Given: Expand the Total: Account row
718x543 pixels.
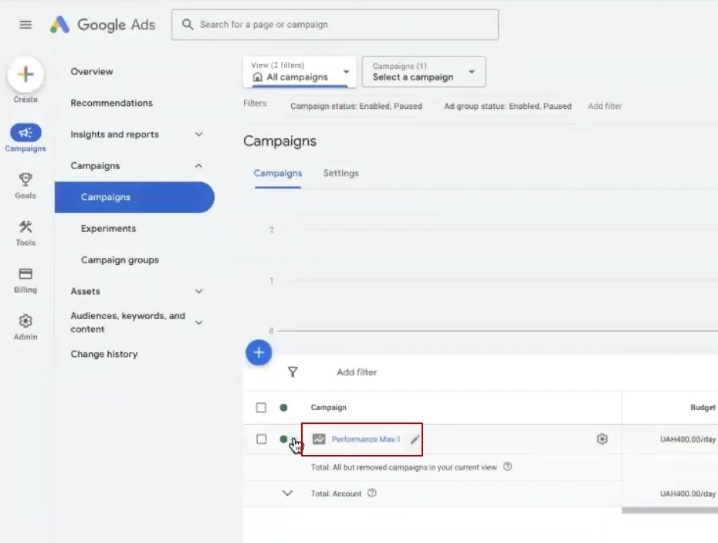Looking at the screenshot, I should pos(288,493).
